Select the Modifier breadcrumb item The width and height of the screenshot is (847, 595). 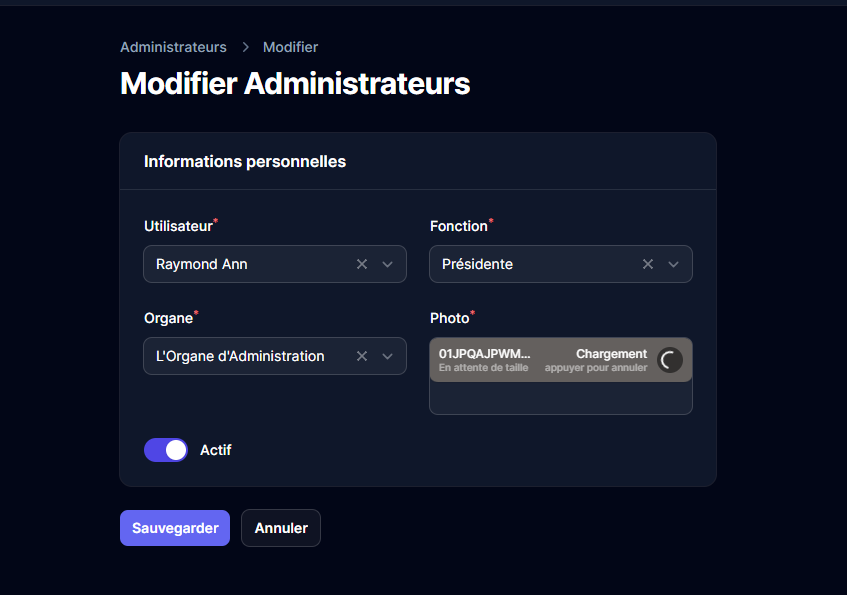pyautogui.click(x=290, y=47)
